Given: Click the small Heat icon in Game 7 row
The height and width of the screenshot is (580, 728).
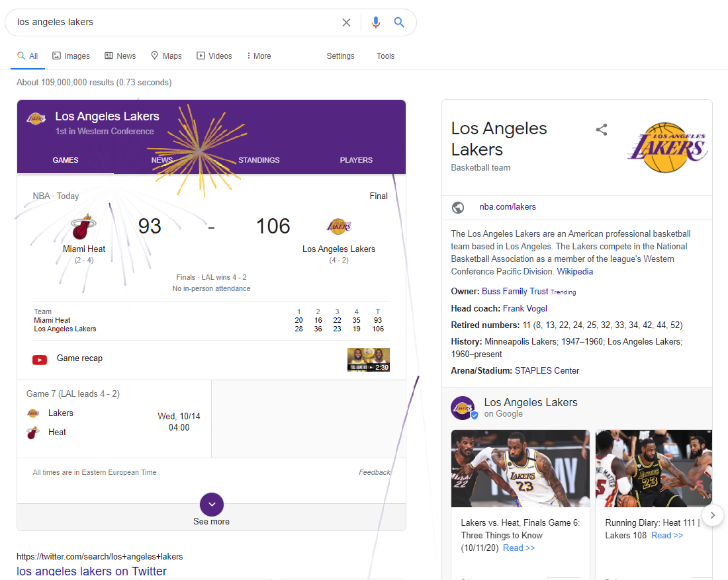Looking at the screenshot, I should 33,433.
